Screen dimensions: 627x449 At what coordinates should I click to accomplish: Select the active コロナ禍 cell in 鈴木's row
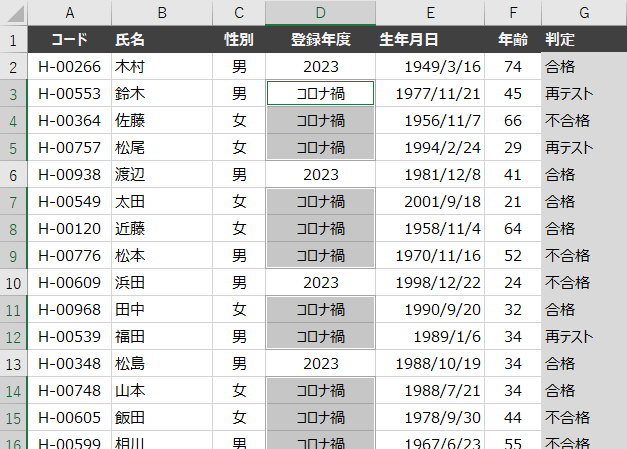coord(320,94)
